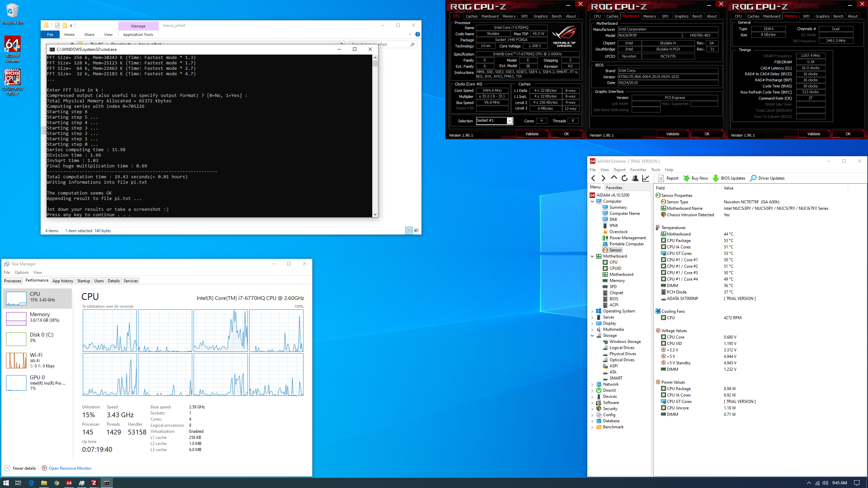
Task: Expand File Explorer ribbon chevron
Action: [410, 34]
